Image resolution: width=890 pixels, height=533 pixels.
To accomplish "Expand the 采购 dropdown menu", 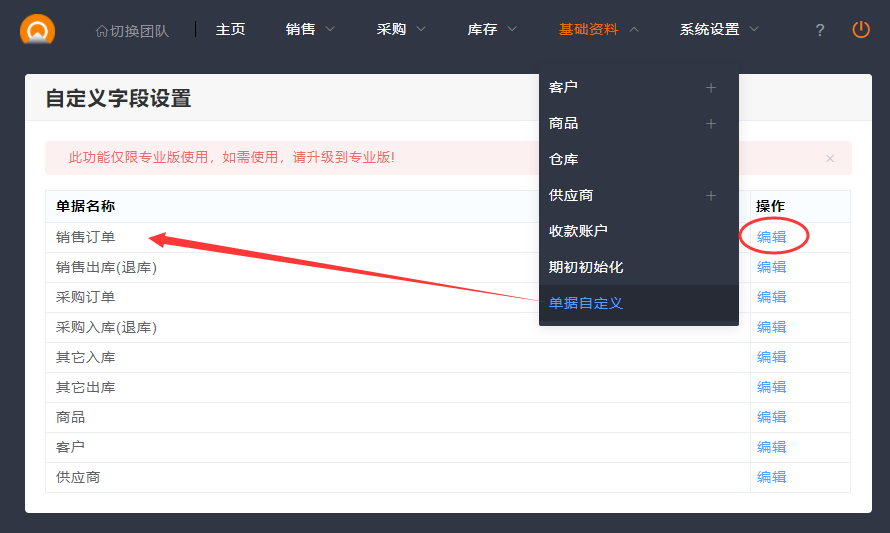I will 401,29.
